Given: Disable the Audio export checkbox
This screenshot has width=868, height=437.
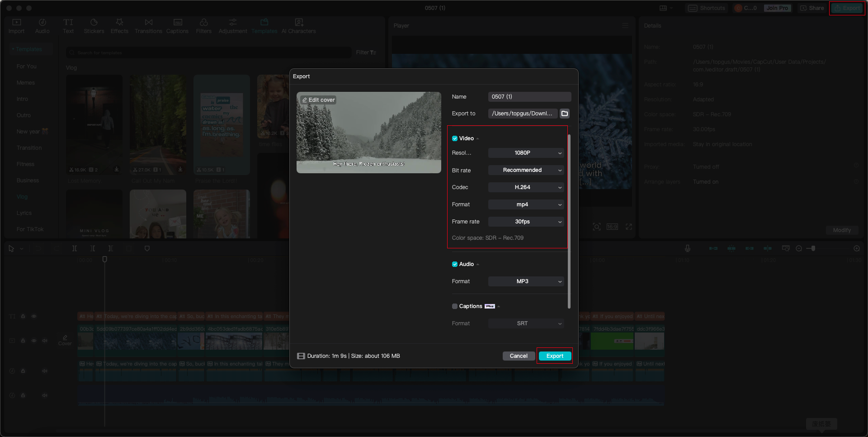Looking at the screenshot, I should (x=455, y=264).
